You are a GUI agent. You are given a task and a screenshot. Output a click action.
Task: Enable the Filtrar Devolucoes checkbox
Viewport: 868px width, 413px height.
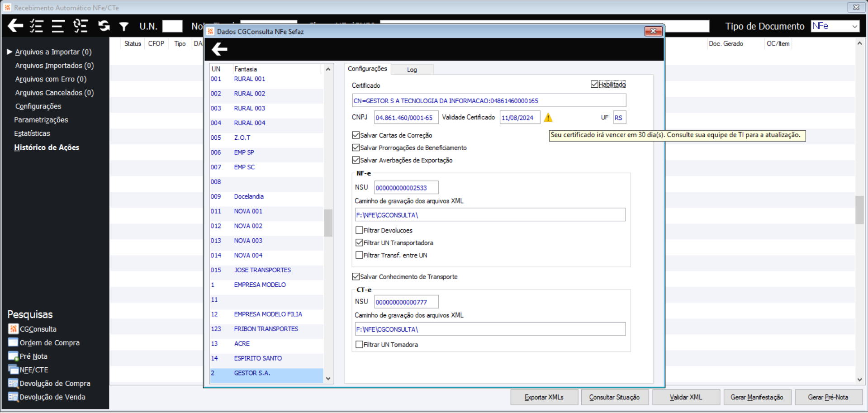tap(359, 230)
